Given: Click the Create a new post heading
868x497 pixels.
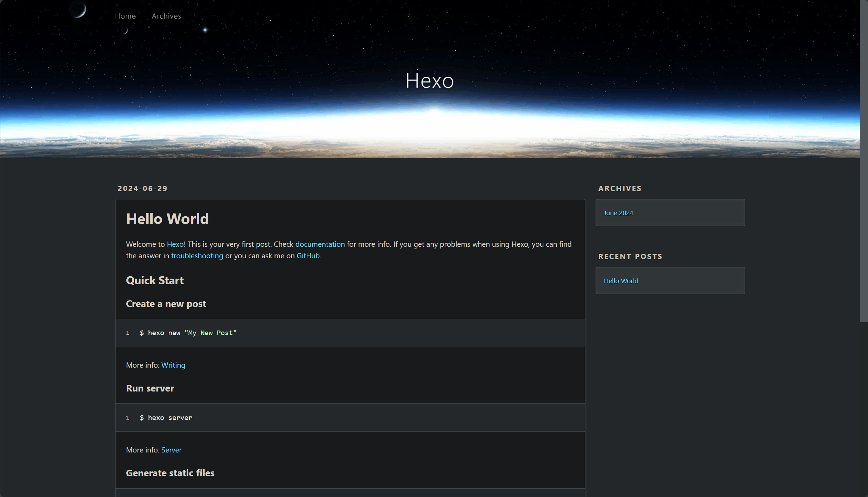Looking at the screenshot, I should [x=166, y=304].
